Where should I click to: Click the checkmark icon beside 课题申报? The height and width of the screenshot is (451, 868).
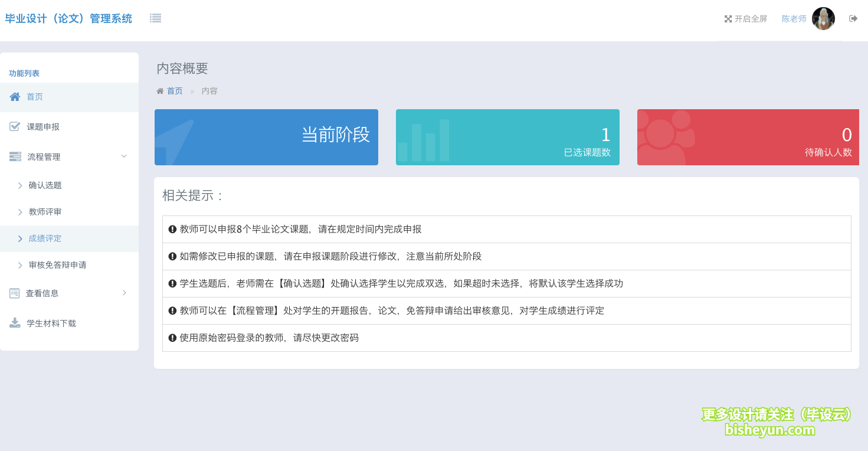14,126
